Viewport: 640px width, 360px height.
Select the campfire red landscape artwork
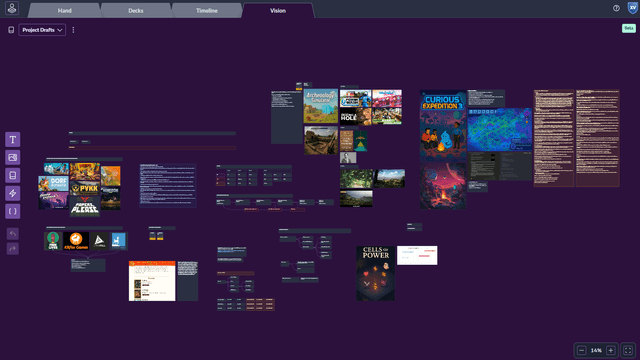point(443,186)
